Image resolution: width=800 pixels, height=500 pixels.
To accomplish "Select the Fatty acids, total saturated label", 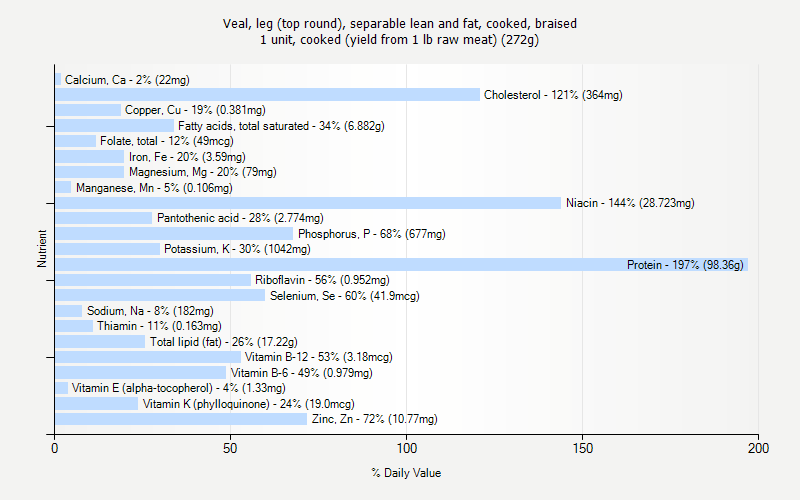I will [x=281, y=126].
